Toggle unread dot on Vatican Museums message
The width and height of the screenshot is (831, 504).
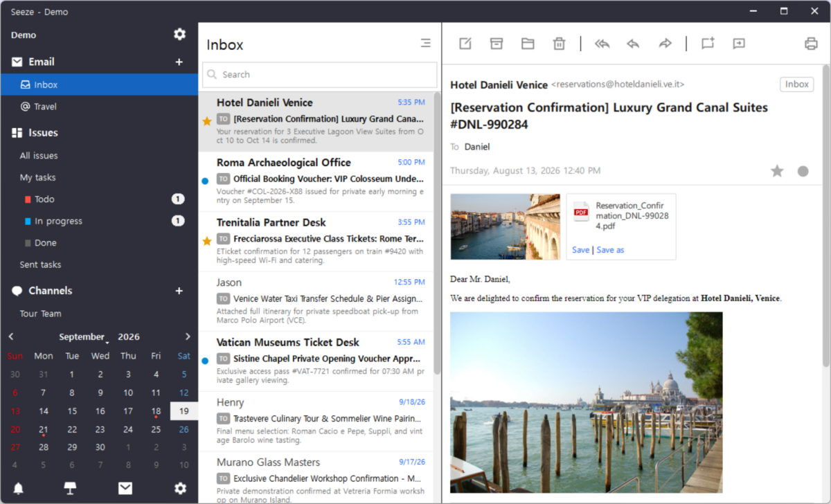pyautogui.click(x=205, y=361)
